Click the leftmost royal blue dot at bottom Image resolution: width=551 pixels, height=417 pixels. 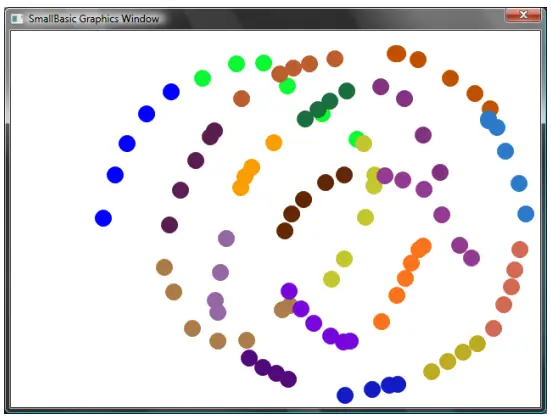coord(345,395)
